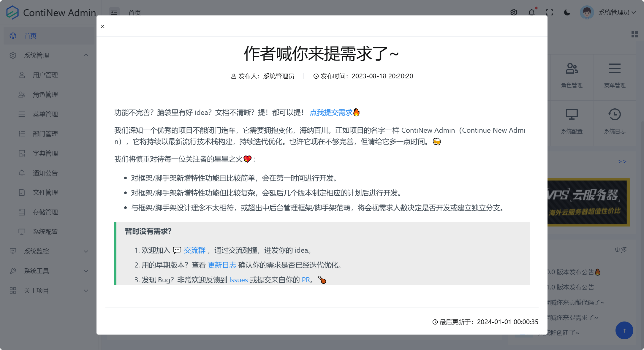Toggle dark mode with the moon icon
This screenshot has height=350, width=644.
[x=567, y=12]
